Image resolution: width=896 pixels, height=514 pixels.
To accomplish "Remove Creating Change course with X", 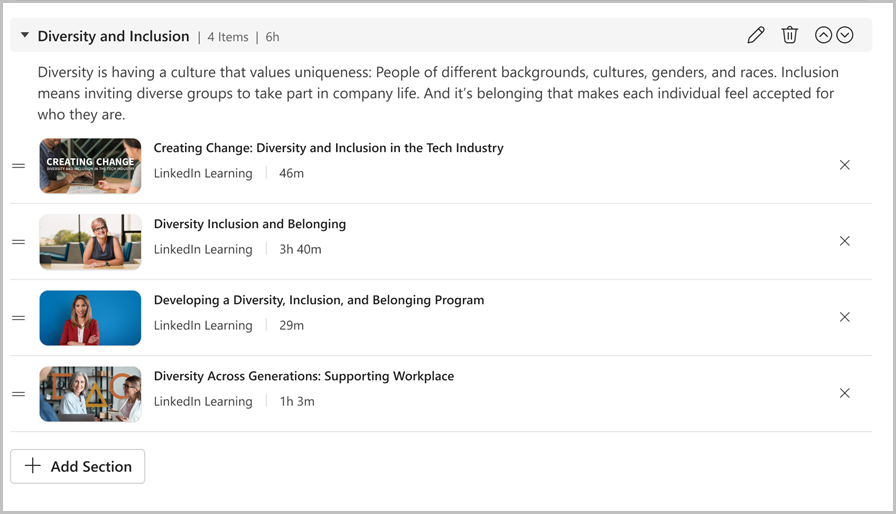I will click(845, 165).
